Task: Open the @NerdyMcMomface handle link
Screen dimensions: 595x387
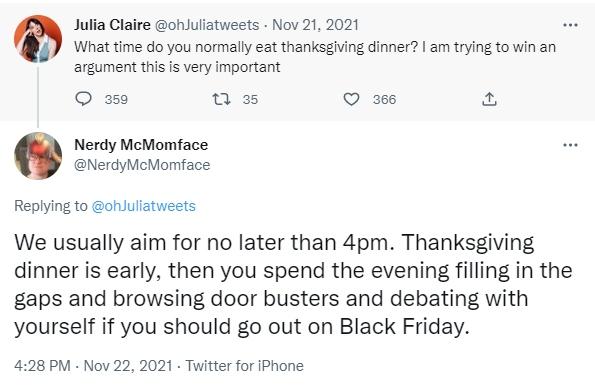Action: coord(142,165)
